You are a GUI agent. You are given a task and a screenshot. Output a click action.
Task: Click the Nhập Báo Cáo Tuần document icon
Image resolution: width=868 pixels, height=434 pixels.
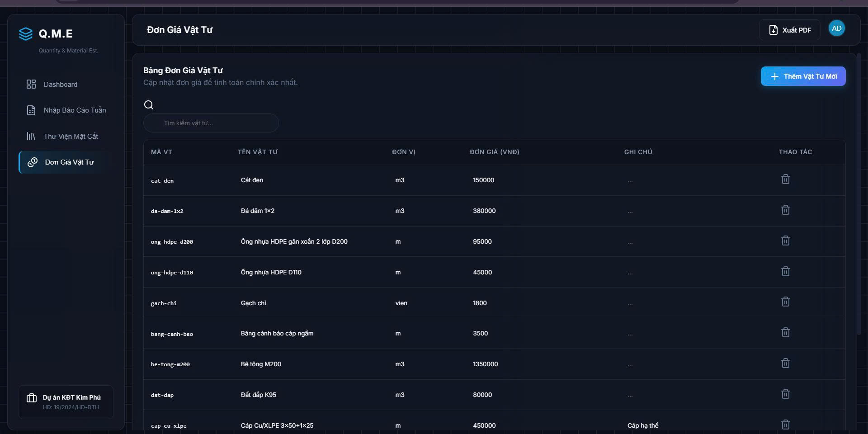coord(31,110)
